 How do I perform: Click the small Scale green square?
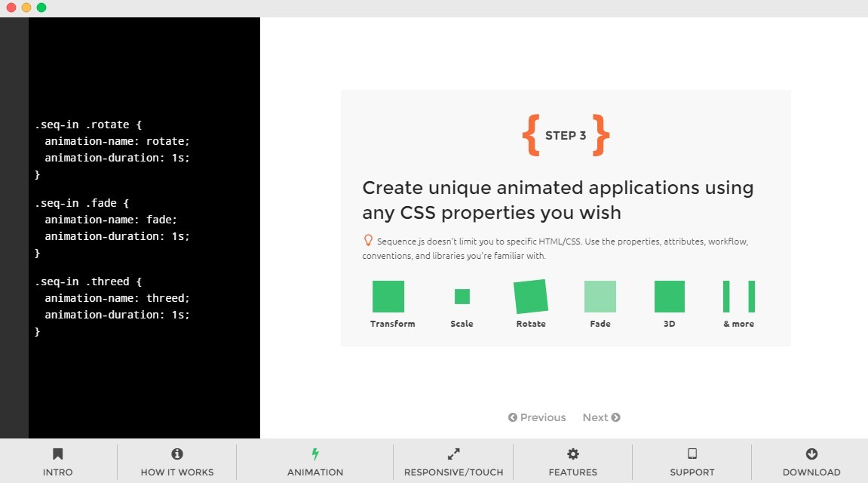tap(462, 297)
